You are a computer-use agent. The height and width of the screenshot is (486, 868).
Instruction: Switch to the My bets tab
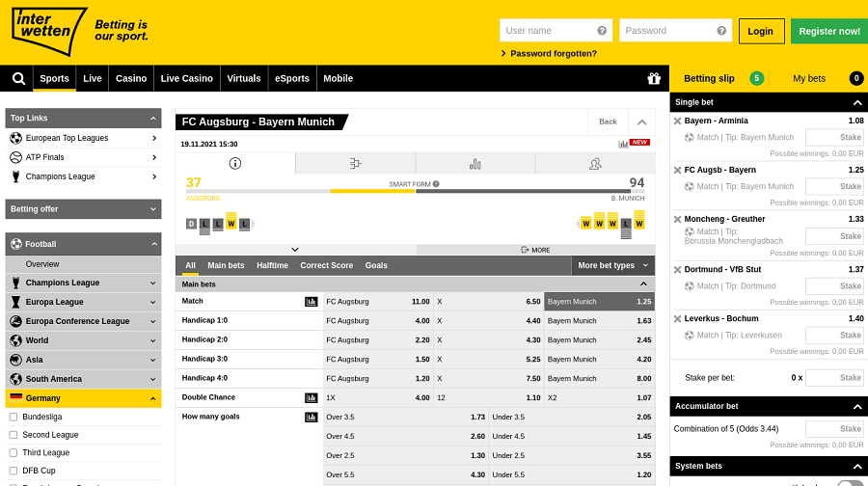coord(809,79)
